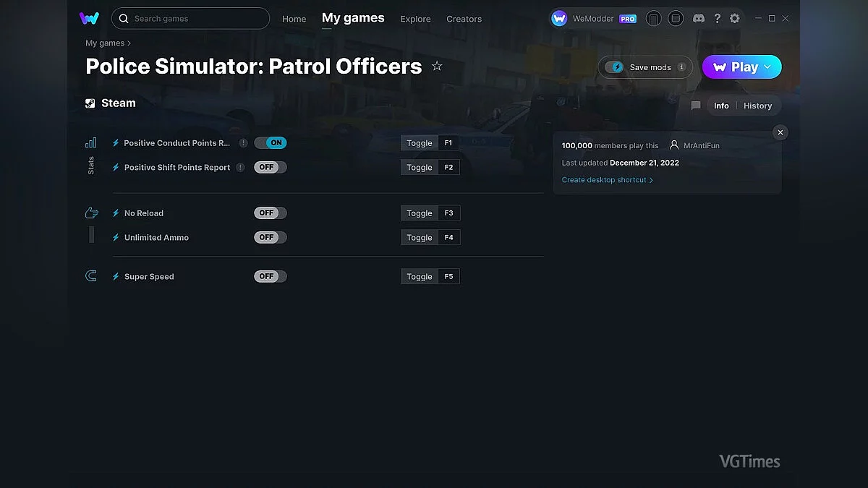Click the Steam platform icon

(90, 103)
